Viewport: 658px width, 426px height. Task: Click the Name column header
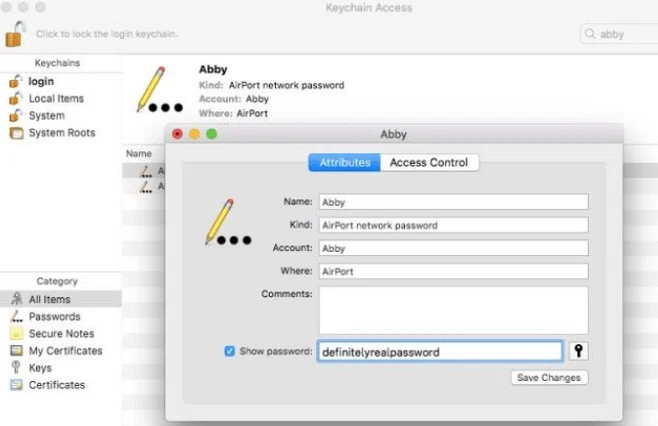coord(139,154)
